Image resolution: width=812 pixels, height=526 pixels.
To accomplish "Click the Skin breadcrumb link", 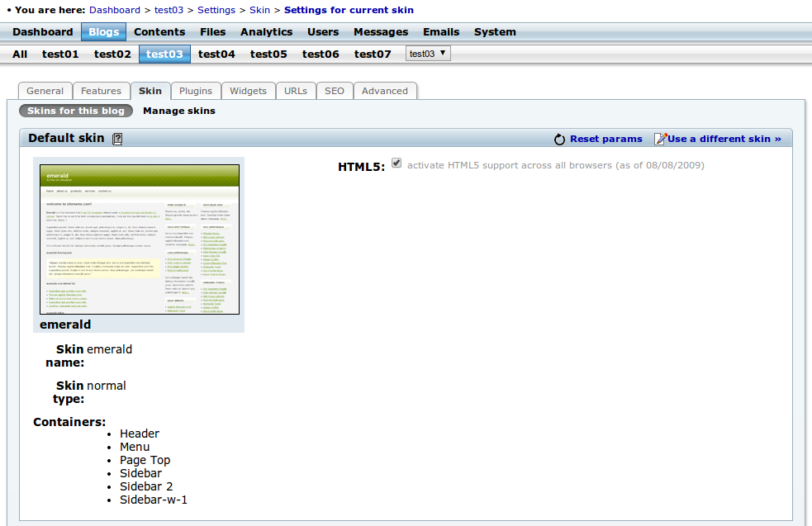I will [x=259, y=10].
